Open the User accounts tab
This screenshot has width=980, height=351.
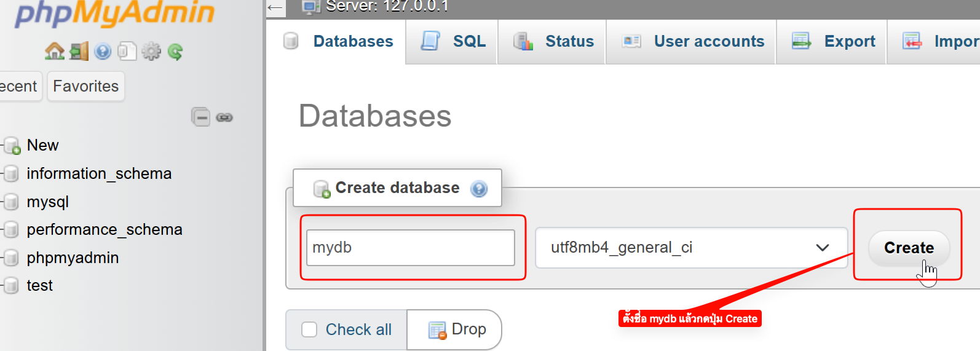[x=692, y=41]
